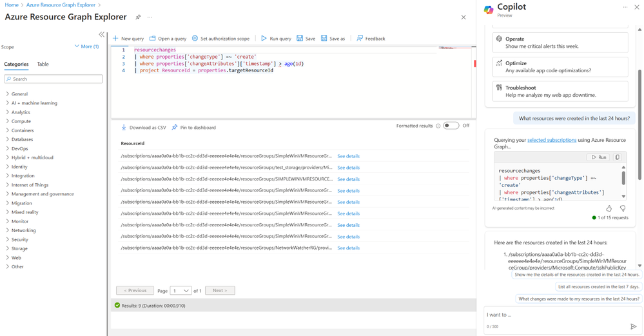The height and width of the screenshot is (336, 644).
Task: Choose 'List all resources created in last 7 days'
Action: click(598, 287)
